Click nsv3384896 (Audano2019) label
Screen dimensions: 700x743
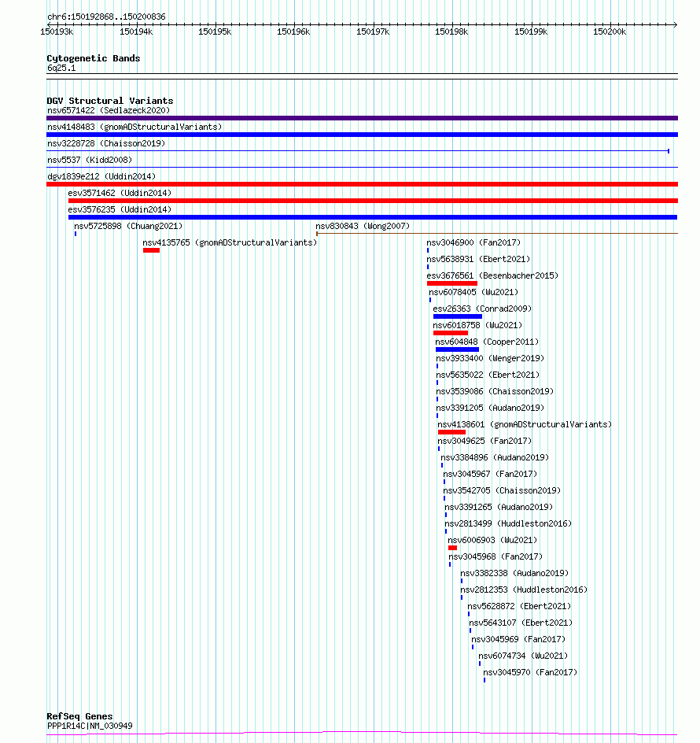click(495, 459)
